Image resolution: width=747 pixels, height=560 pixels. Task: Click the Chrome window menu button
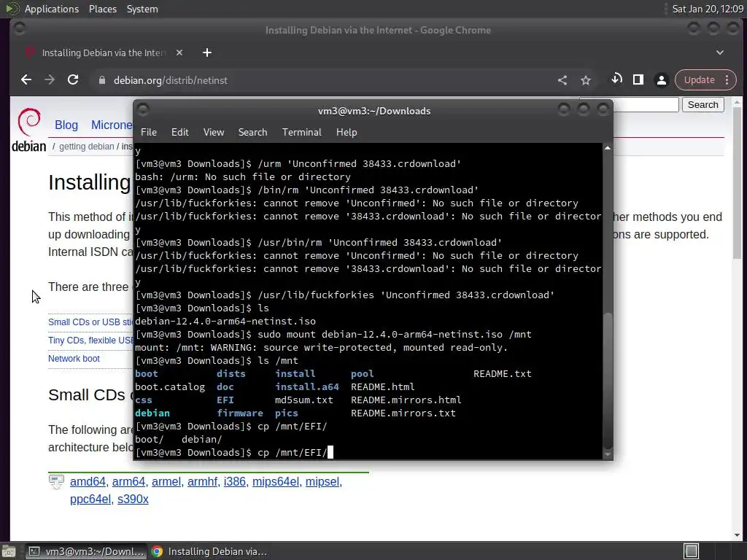tap(20, 29)
